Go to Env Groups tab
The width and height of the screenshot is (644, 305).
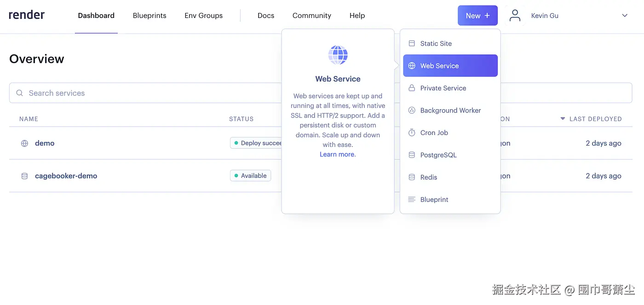tap(203, 16)
